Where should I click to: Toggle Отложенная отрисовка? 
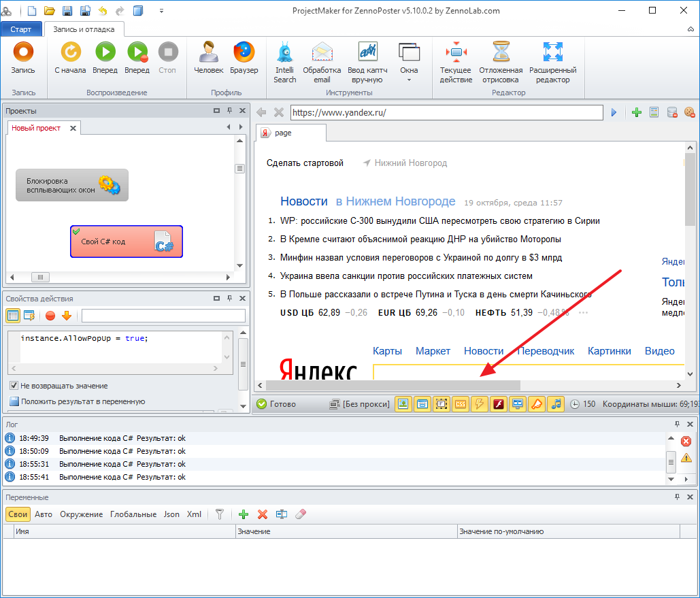[x=501, y=62]
